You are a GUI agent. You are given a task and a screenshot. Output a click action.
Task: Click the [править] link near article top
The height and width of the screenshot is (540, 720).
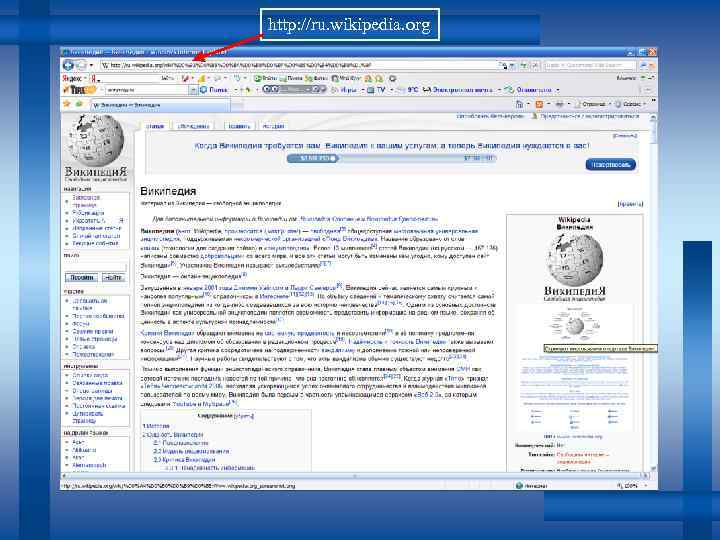(630, 204)
